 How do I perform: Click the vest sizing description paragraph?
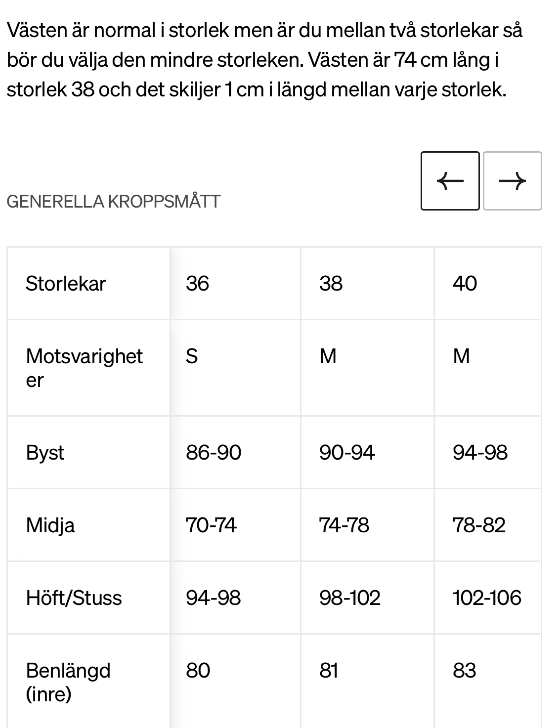point(264,60)
